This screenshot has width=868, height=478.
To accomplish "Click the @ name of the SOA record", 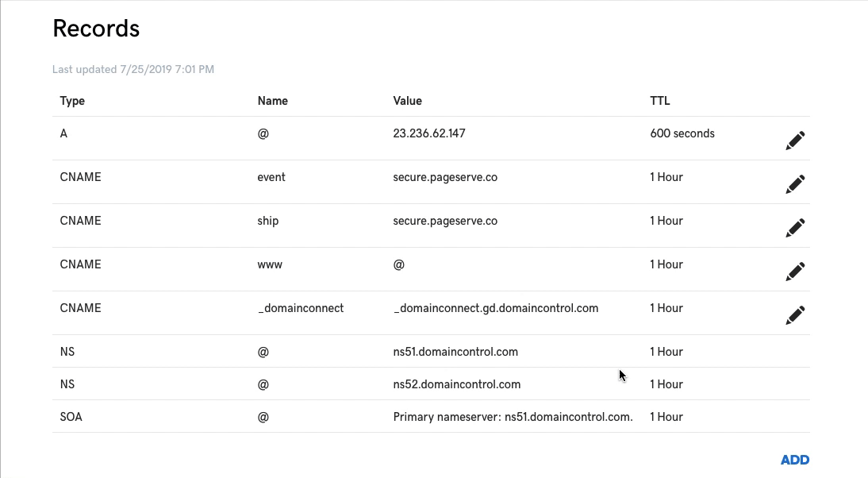I will pyautogui.click(x=263, y=417).
